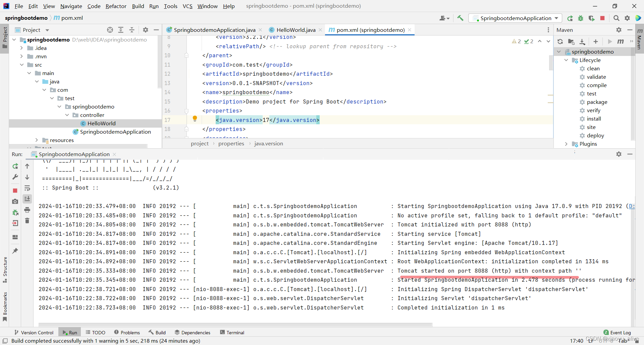Collapse the controller package node

click(x=67, y=115)
